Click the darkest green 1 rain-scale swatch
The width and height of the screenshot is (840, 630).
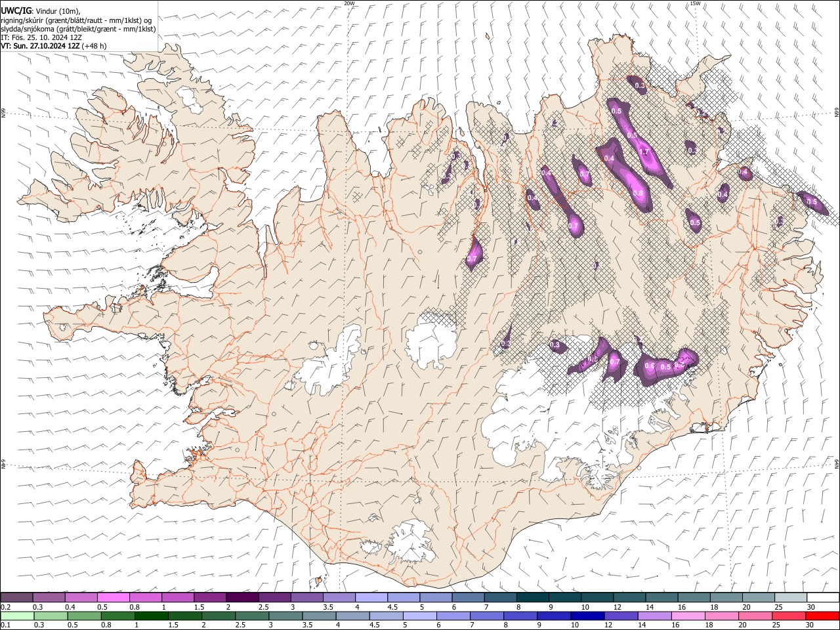click(152, 616)
